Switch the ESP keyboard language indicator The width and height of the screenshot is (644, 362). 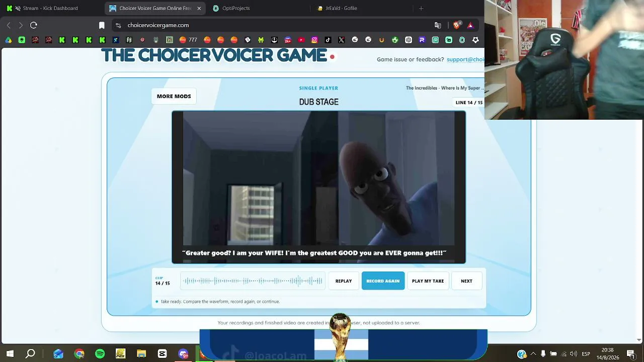click(x=586, y=354)
